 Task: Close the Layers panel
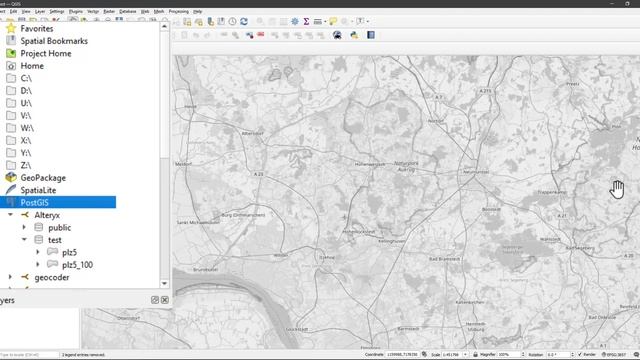pos(165,300)
